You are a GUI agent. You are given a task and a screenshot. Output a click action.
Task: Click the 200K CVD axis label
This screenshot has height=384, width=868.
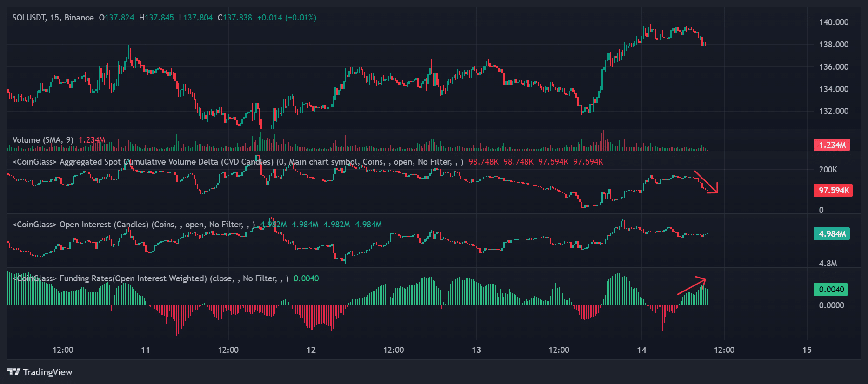point(828,170)
